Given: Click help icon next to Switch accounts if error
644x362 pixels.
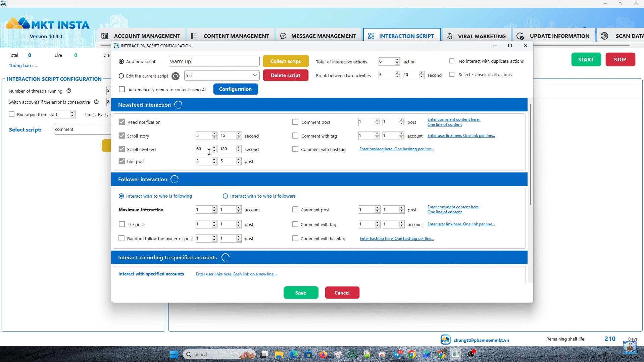Looking at the screenshot, I should pyautogui.click(x=96, y=102).
